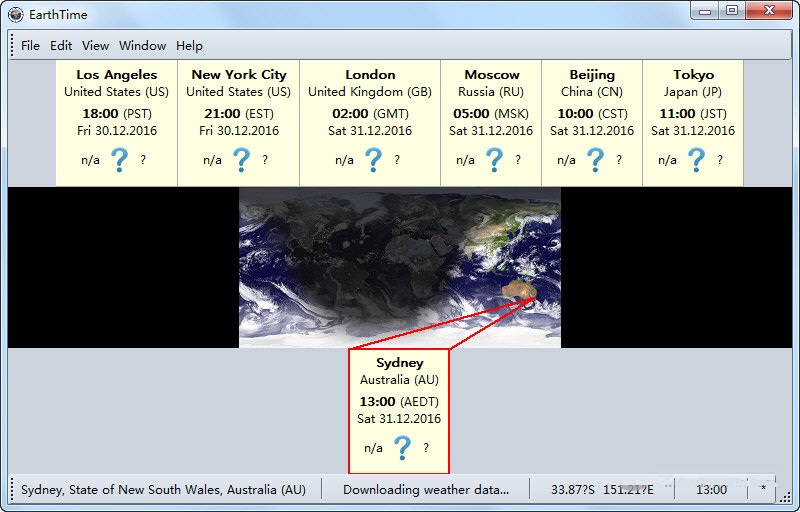
Task: Click the 13:00 status bar time
Action: [711, 490]
